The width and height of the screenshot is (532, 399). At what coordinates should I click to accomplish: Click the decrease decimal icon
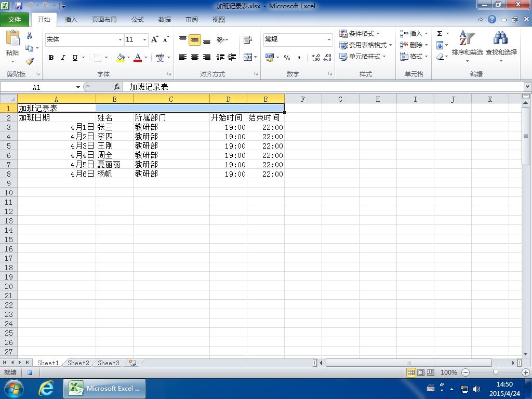click(327, 57)
